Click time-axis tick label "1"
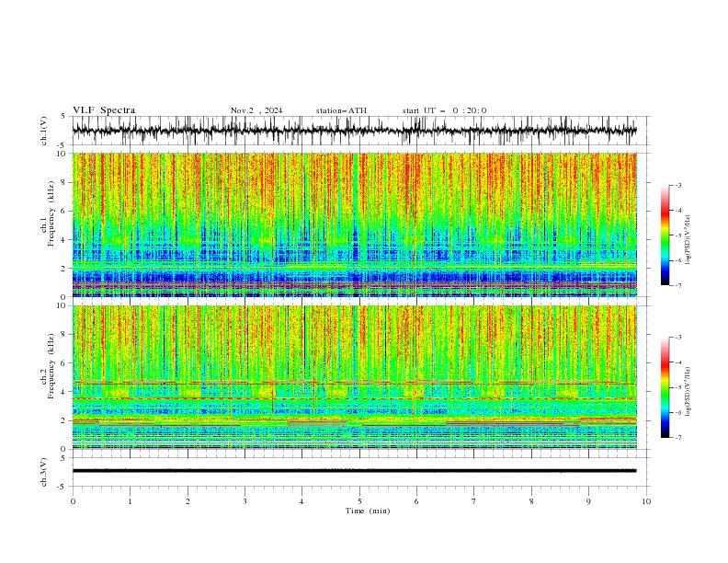 click(x=130, y=501)
